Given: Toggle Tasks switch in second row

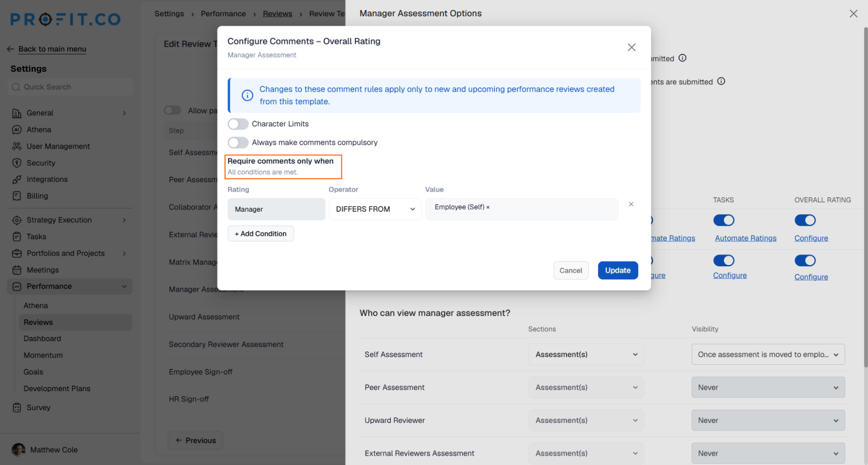Looking at the screenshot, I should pyautogui.click(x=723, y=260).
